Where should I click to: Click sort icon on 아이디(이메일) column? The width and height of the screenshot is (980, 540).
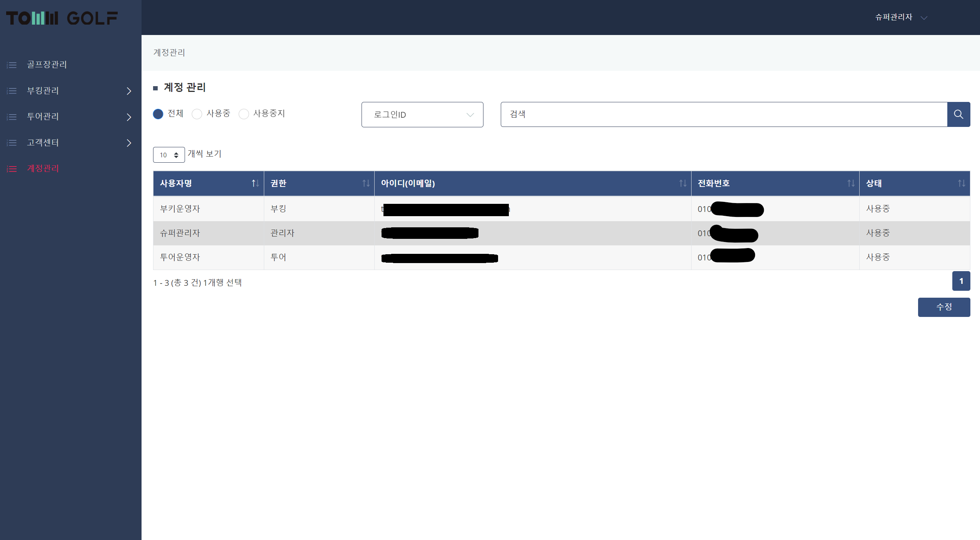click(683, 183)
